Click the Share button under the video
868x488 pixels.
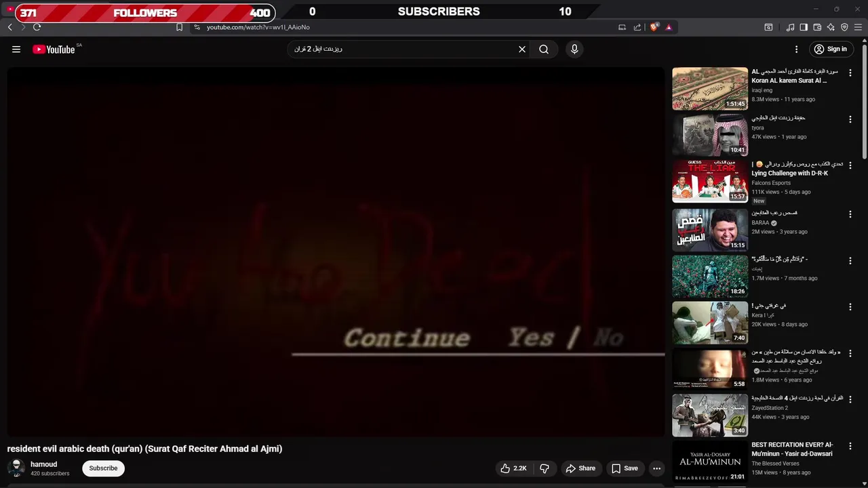580,468
